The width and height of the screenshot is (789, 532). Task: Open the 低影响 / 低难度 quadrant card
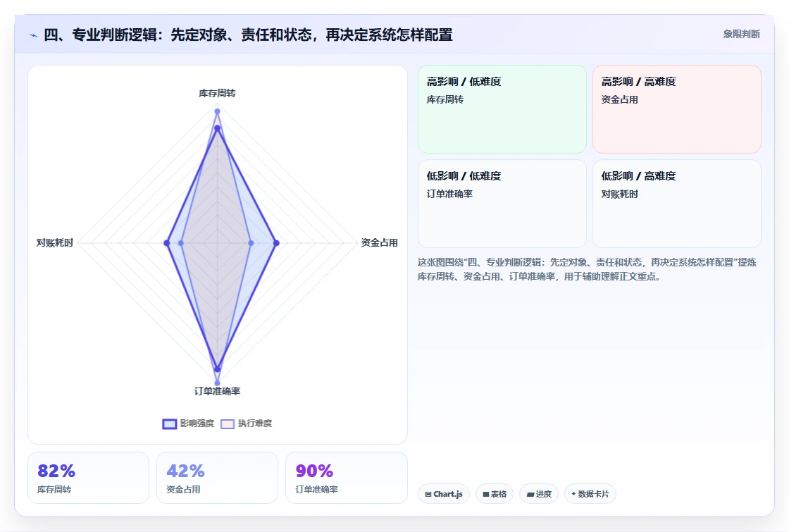[x=502, y=204]
